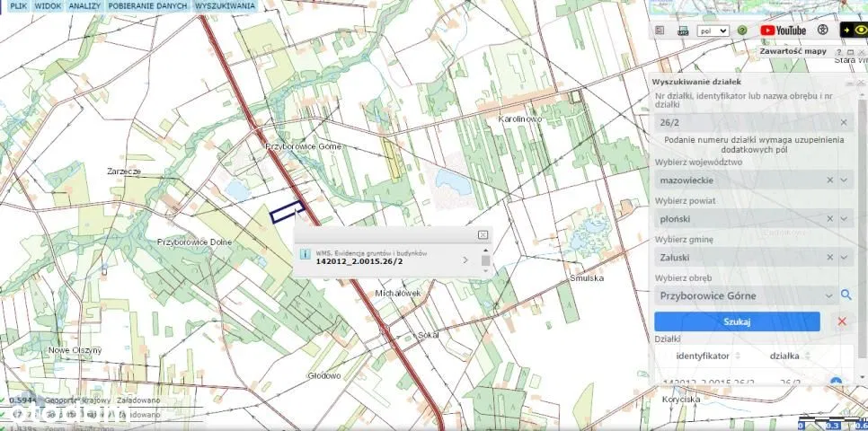Screen dimensions: 868x431
Task: Expand the płoński powiat dropdown
Action: (844, 218)
